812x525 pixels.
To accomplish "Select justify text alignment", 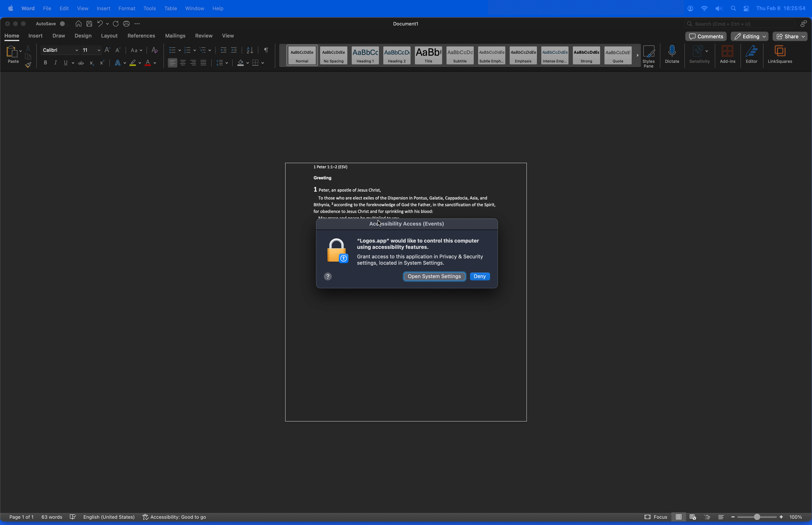I will [x=203, y=63].
